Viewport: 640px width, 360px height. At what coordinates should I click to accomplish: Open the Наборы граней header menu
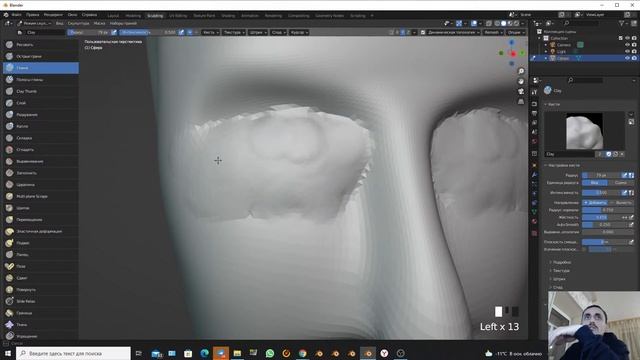click(123, 24)
